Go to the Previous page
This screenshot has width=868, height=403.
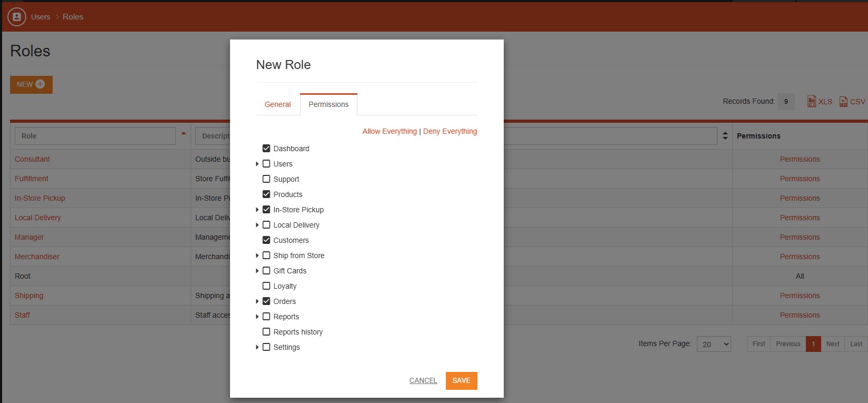(x=788, y=344)
